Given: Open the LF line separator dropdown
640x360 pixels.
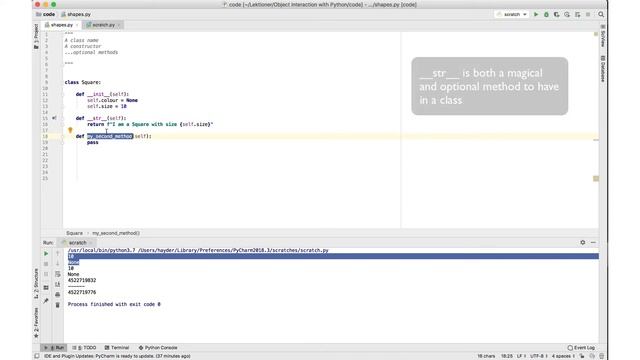Looking at the screenshot, I should click(521, 356).
